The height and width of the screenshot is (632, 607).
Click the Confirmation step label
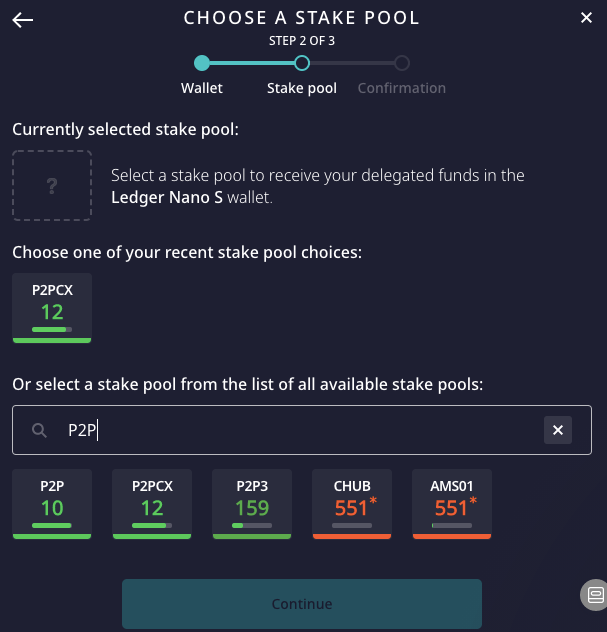[401, 88]
